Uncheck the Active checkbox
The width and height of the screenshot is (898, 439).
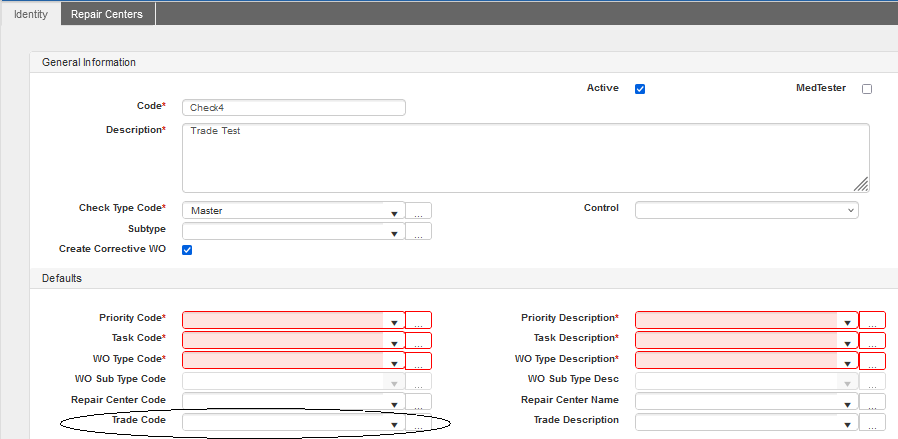click(640, 89)
